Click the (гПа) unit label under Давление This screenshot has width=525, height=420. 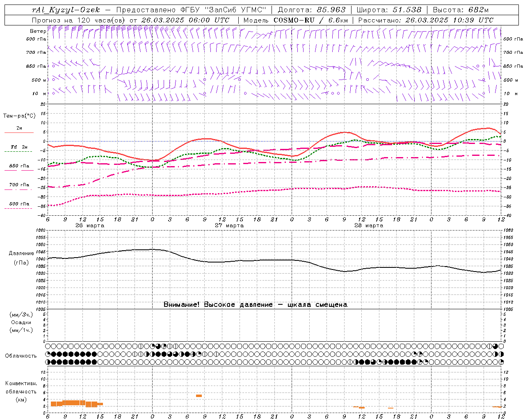[21, 263]
